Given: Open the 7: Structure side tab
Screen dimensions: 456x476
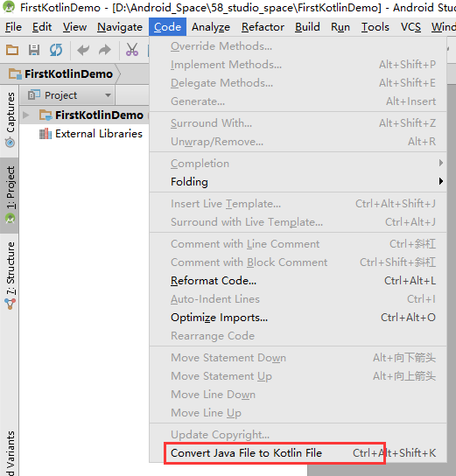Looking at the screenshot, I should click(x=10, y=276).
